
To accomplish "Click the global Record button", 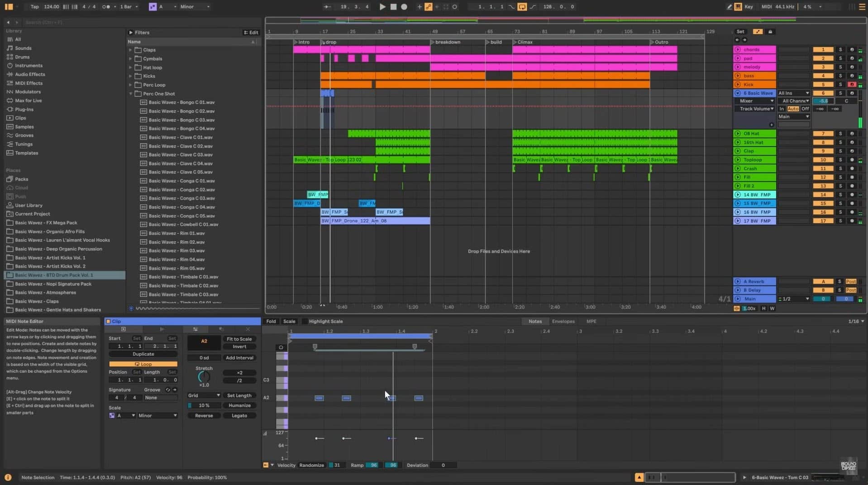I will click(403, 7).
